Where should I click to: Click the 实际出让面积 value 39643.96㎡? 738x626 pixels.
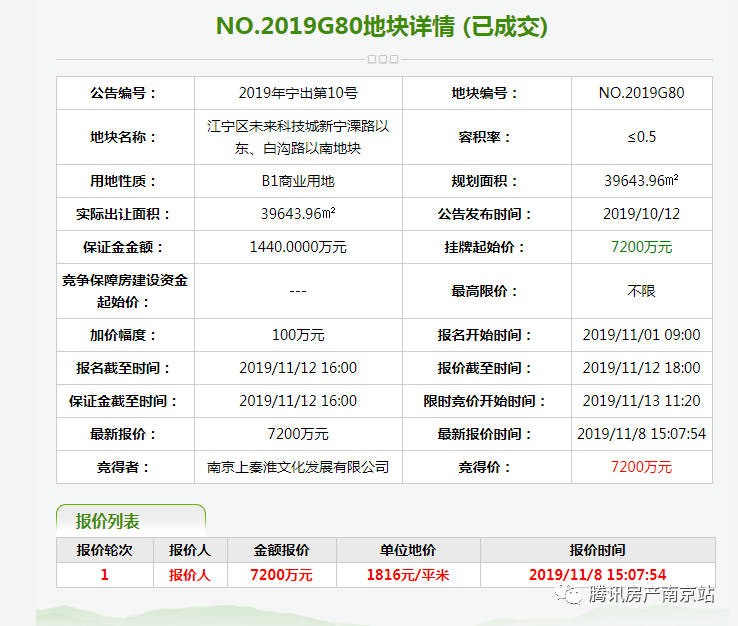click(298, 214)
